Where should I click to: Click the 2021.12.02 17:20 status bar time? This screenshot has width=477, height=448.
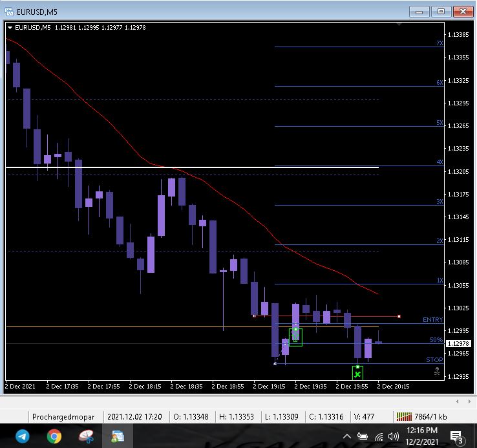[134, 417]
